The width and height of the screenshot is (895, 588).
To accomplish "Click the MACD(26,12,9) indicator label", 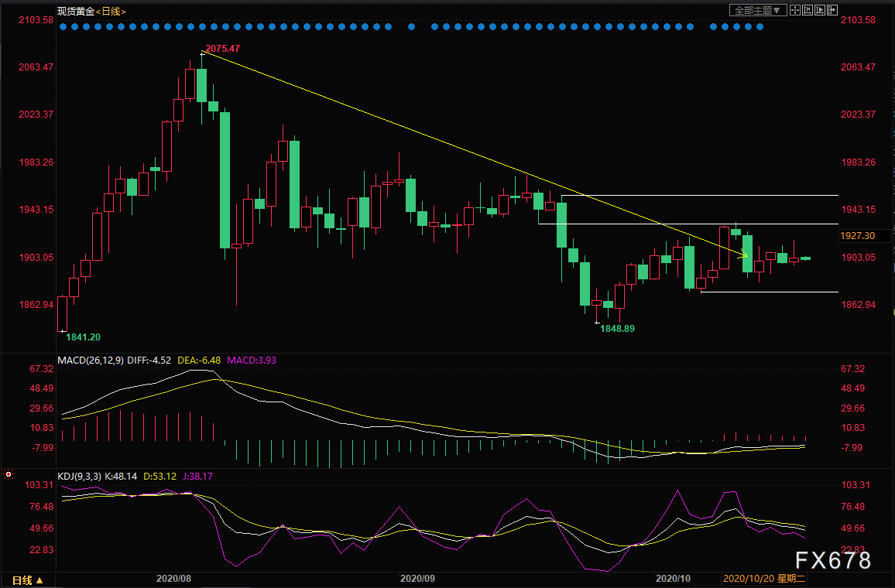I will (x=91, y=360).
